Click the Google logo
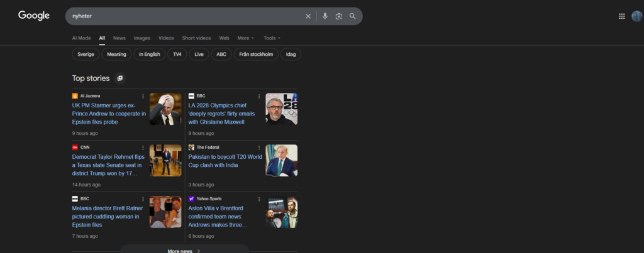Screen dimensions: 644x253 34,16
